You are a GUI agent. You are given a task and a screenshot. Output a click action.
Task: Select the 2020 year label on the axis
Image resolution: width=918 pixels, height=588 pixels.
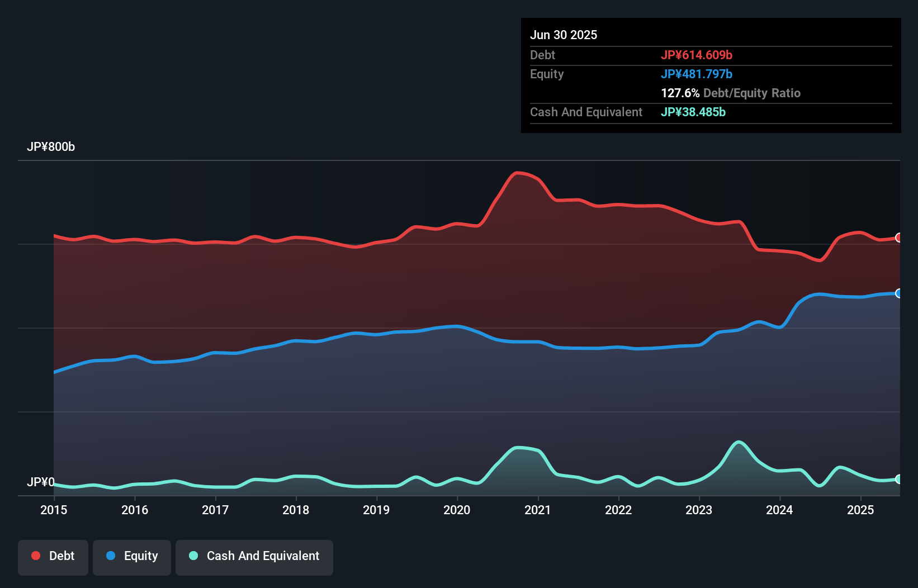click(x=457, y=510)
